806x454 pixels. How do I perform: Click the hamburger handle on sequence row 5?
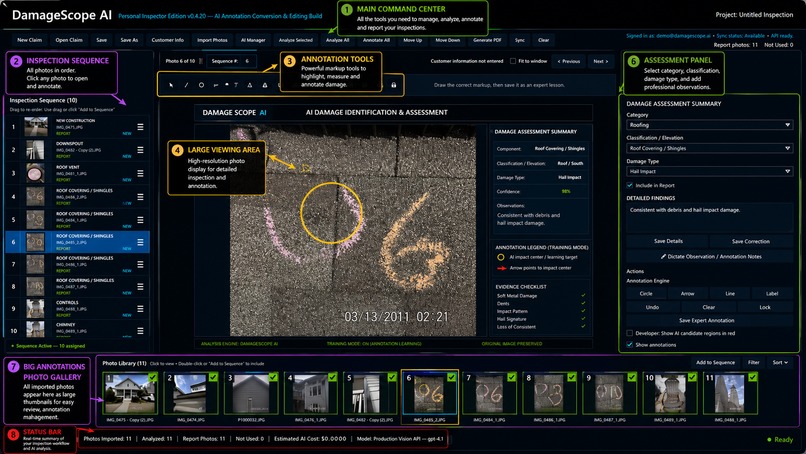coord(140,220)
